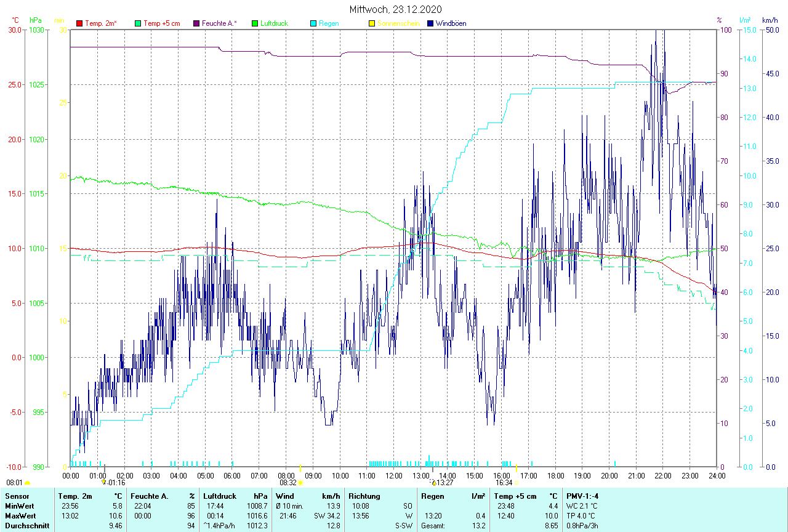The height and width of the screenshot is (532, 788).
Task: Click the rain total value 13.2
Action: [x=478, y=525]
